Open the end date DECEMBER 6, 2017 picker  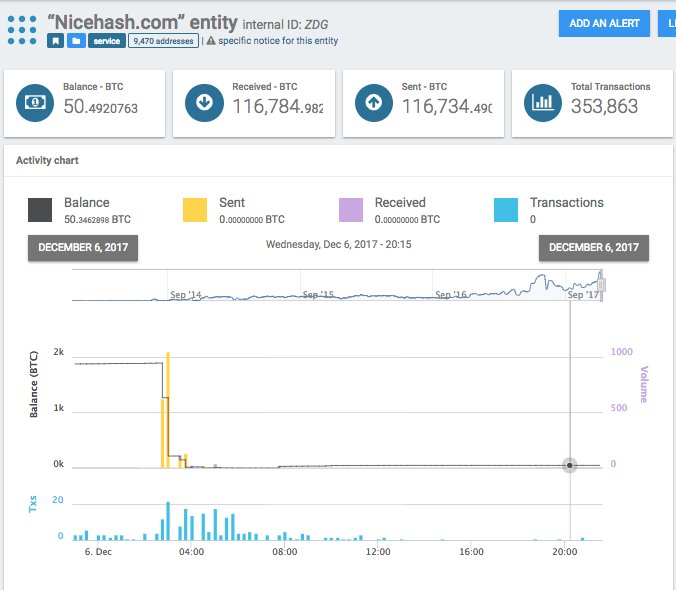[x=594, y=248]
